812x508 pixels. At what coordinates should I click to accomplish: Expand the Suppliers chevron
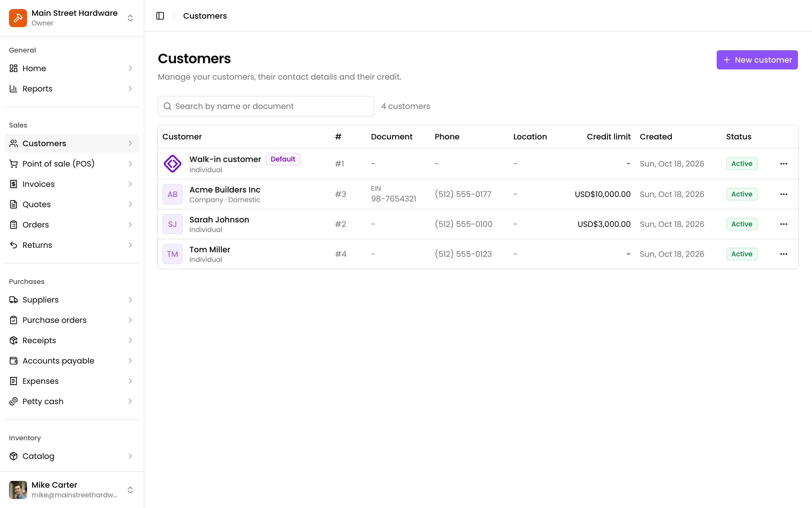coord(130,300)
